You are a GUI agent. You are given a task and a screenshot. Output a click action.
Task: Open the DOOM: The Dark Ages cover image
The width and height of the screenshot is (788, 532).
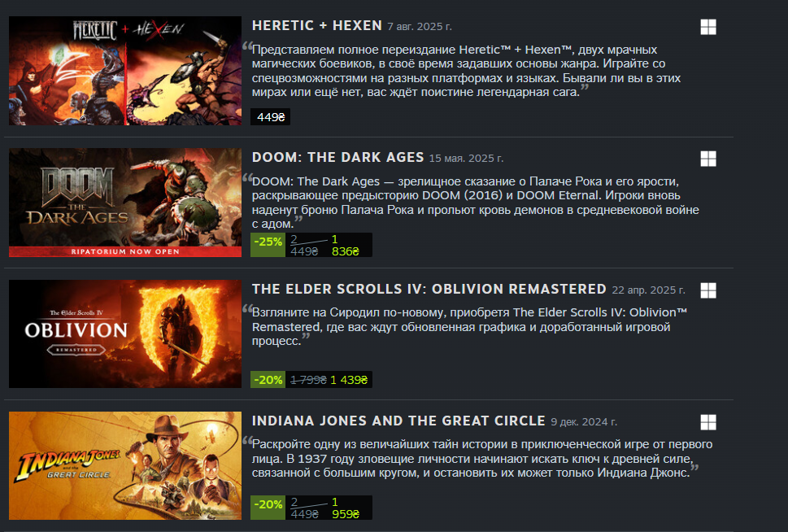click(x=125, y=202)
